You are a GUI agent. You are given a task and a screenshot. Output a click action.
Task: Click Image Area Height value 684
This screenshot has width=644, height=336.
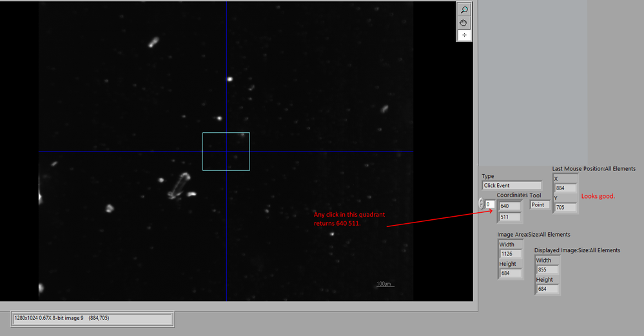coord(511,273)
